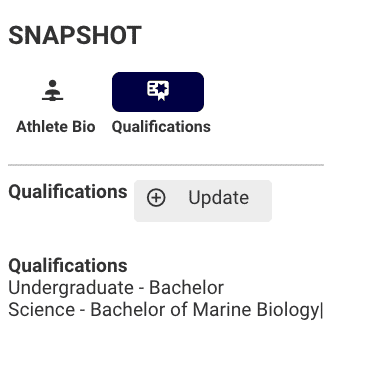Select the Qualifications certificate icon
This screenshot has height=366, width=380.
pyautogui.click(x=158, y=90)
